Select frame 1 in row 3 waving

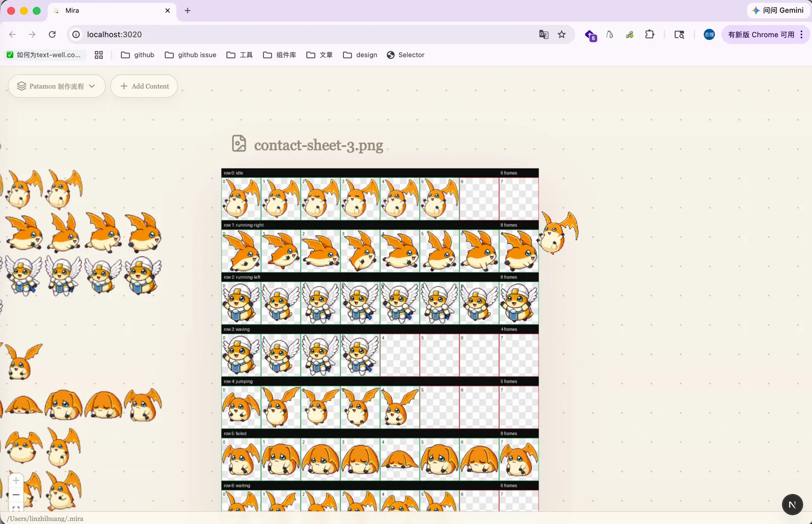click(x=281, y=355)
